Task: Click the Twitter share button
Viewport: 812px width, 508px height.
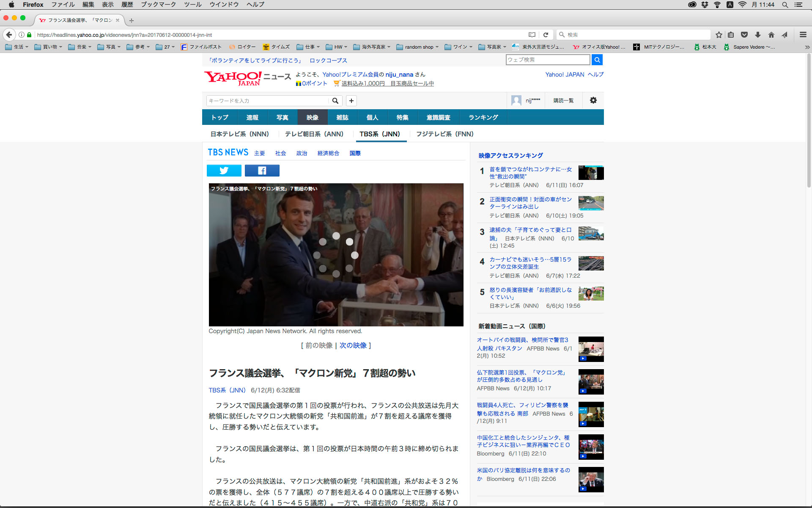Action: (x=224, y=171)
